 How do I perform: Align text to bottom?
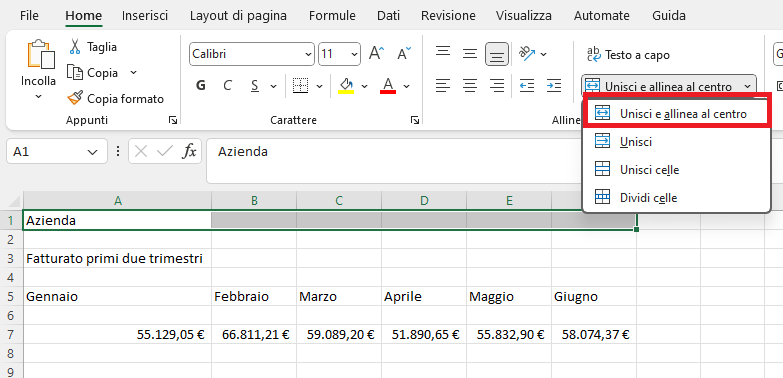(x=497, y=54)
